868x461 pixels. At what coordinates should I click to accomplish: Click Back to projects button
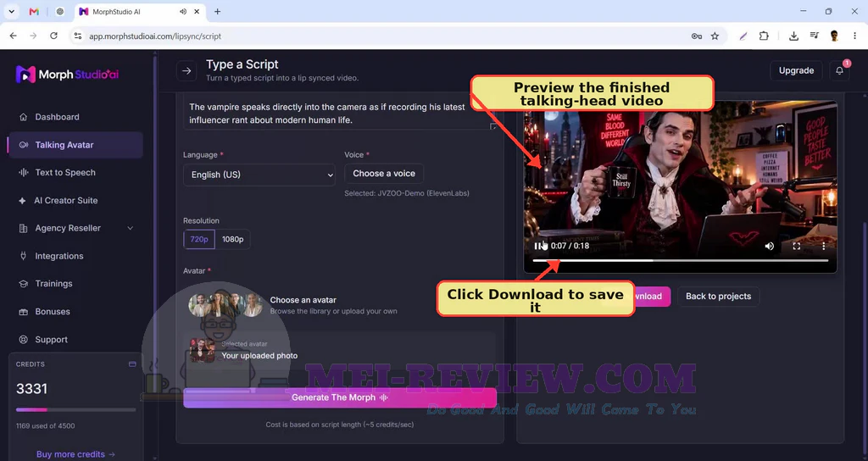click(718, 296)
